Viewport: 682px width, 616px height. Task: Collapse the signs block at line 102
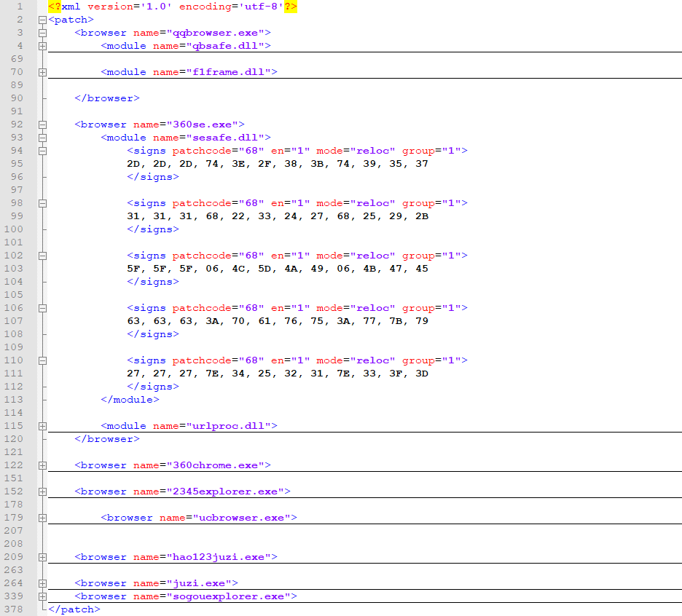point(42,256)
